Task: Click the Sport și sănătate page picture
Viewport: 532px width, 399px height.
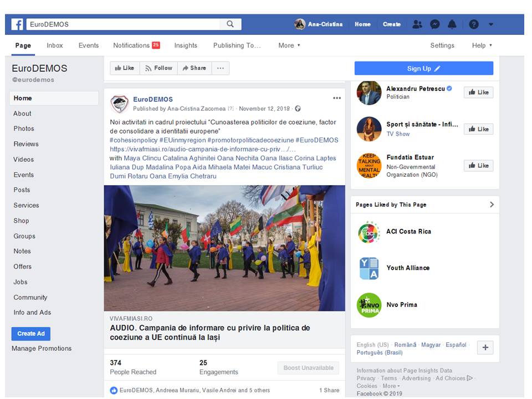Action: 369,129
